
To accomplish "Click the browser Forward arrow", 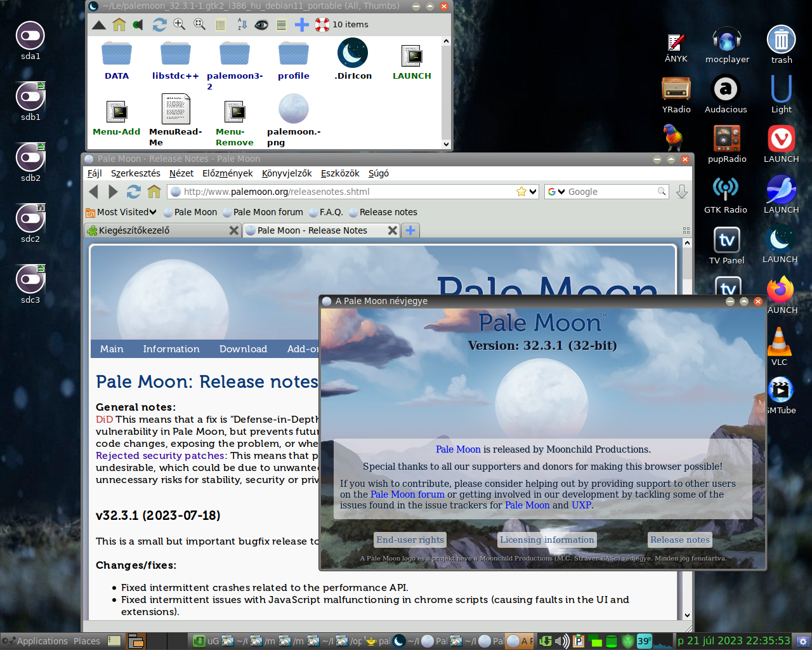I will pos(113,192).
